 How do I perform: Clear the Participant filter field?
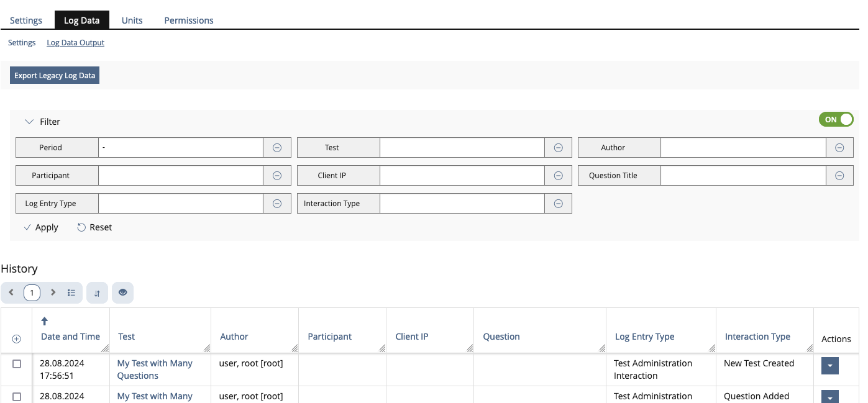(277, 175)
